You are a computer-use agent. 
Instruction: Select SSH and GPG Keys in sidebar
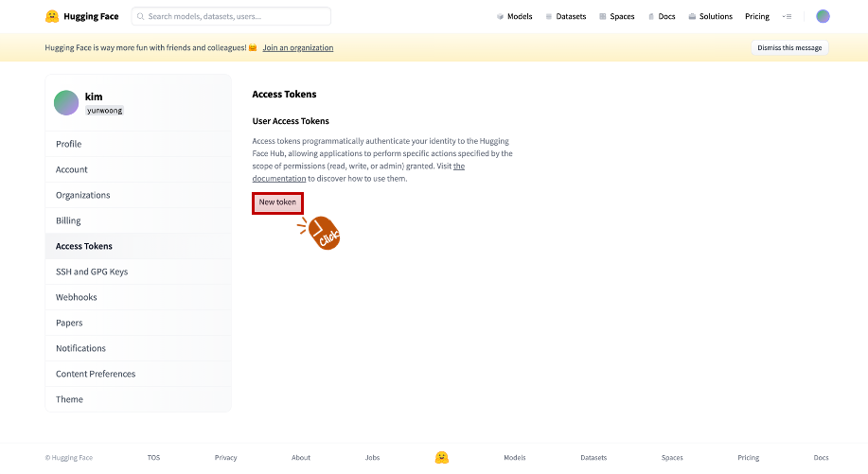138,272
